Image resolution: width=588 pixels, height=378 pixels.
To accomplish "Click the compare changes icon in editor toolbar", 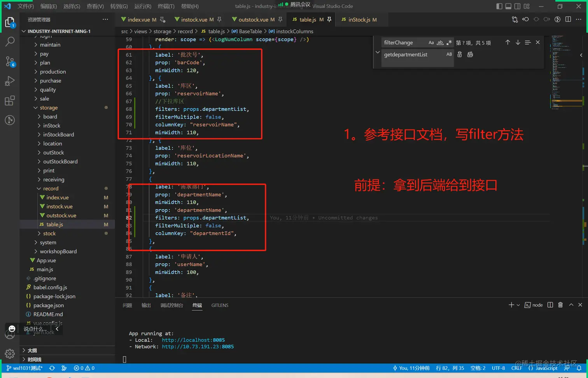I will pos(515,19).
